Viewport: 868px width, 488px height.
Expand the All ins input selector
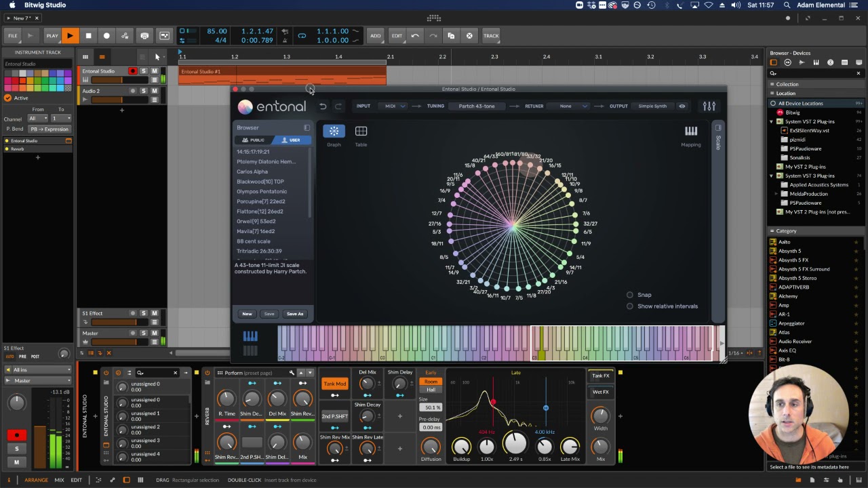coord(37,370)
